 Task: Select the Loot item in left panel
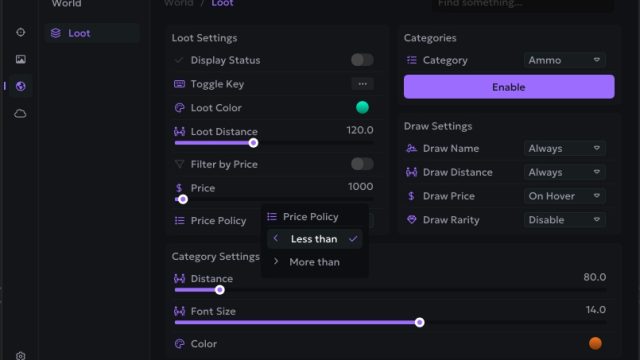92,33
